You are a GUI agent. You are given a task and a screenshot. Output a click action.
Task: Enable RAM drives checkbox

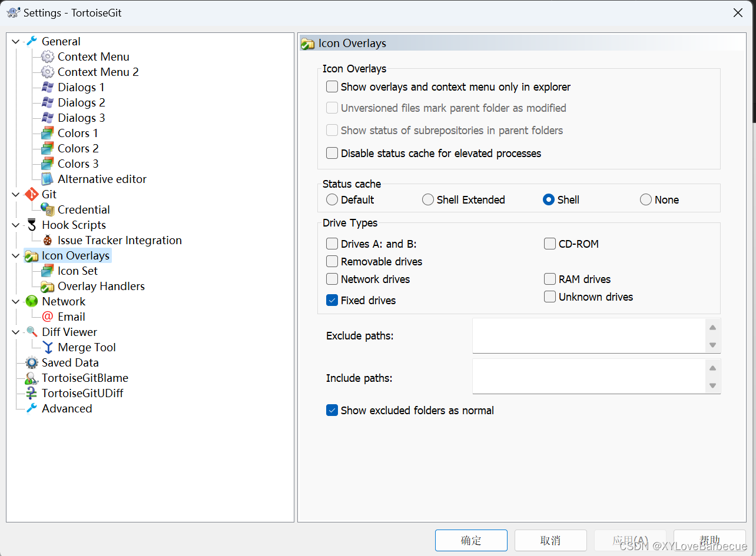coord(550,279)
